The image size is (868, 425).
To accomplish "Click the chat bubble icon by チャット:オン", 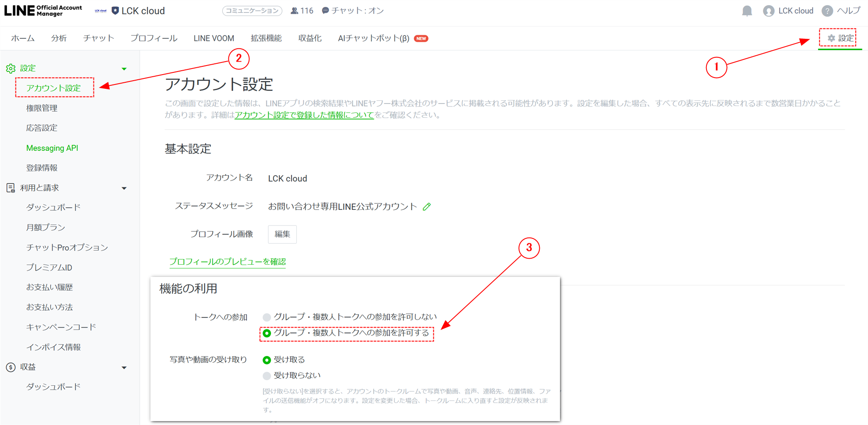I will [326, 11].
